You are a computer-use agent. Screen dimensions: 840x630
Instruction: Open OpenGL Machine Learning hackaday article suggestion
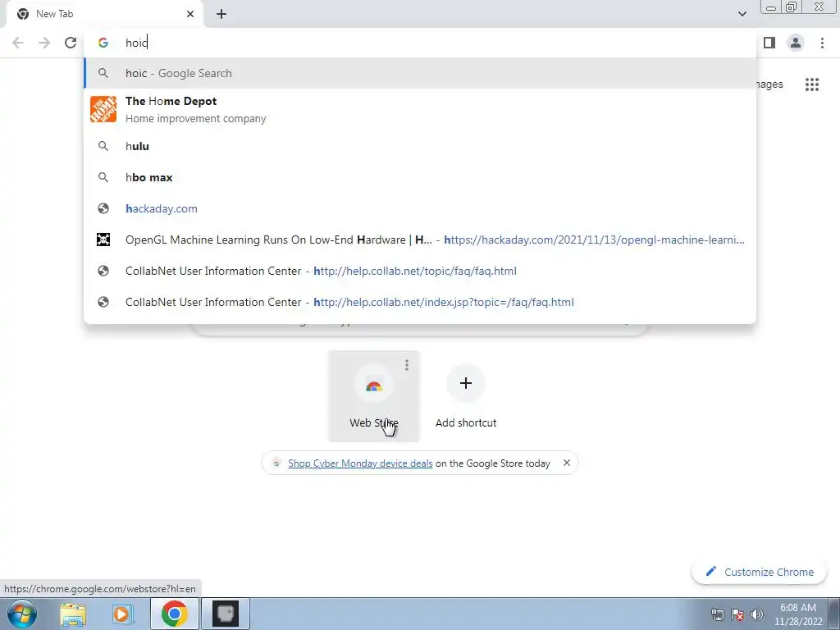click(x=420, y=240)
